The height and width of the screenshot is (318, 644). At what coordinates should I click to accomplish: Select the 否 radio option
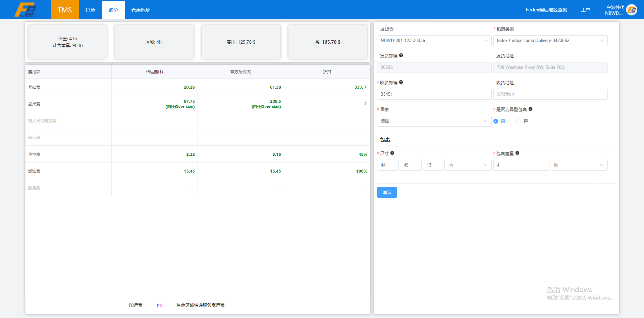tap(499, 121)
